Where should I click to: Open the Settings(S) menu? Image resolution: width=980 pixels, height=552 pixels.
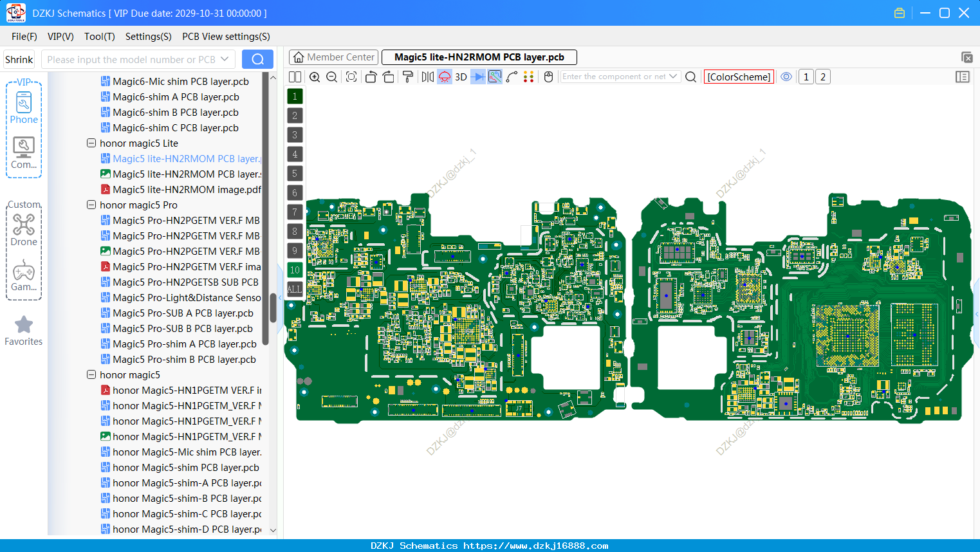149,37
